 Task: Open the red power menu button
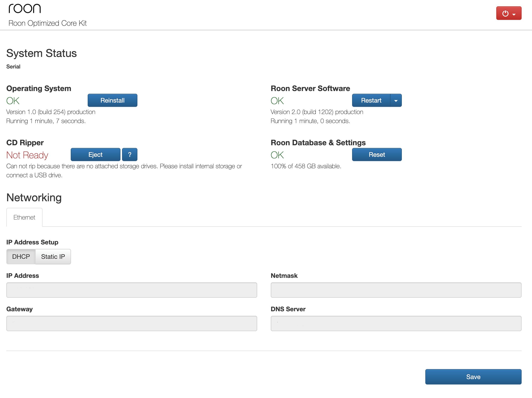508,13
